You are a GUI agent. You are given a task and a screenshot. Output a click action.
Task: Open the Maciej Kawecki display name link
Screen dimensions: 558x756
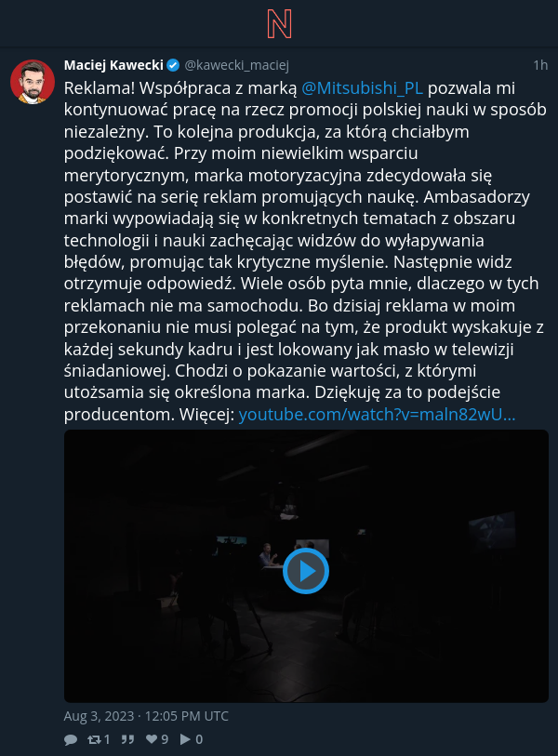[113, 65]
